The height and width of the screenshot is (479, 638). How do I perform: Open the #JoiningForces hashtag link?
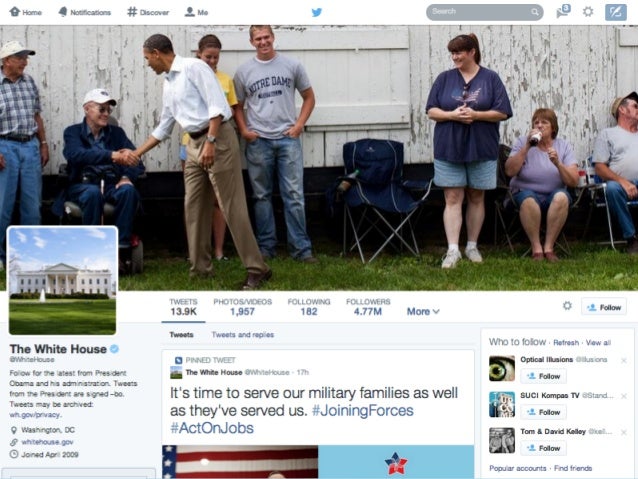tap(363, 410)
